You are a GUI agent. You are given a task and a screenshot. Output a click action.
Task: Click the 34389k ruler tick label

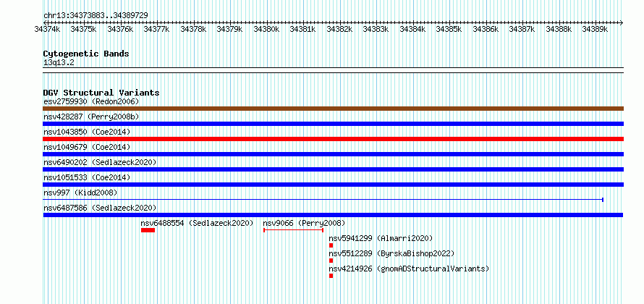pyautogui.click(x=595, y=29)
